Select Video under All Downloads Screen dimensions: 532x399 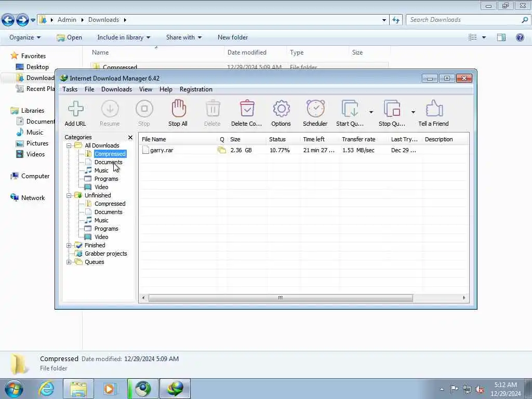[x=101, y=187]
